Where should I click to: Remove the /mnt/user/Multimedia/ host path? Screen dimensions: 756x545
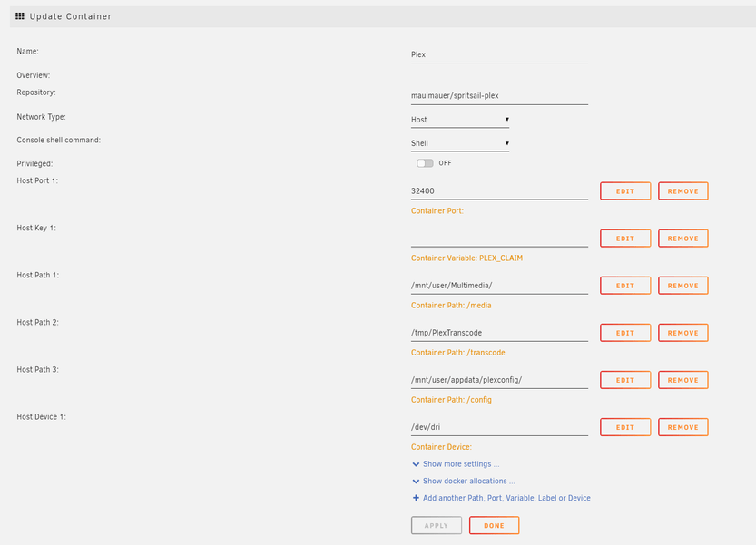pos(682,286)
